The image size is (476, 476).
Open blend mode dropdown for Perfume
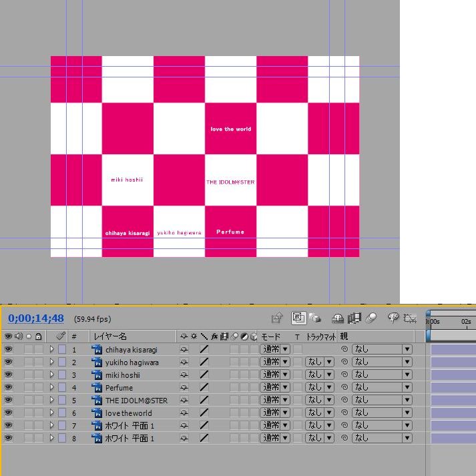(275, 387)
